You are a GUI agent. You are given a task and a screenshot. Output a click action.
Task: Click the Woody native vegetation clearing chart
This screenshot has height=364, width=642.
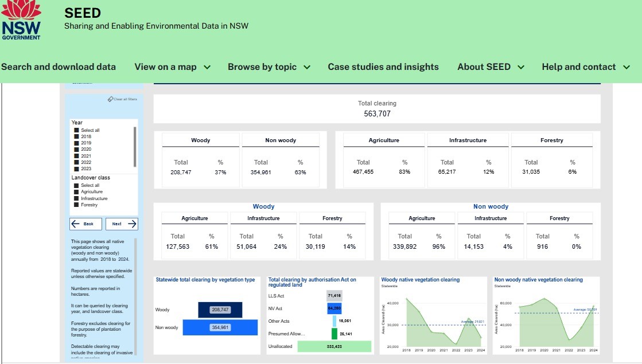tap(433, 315)
